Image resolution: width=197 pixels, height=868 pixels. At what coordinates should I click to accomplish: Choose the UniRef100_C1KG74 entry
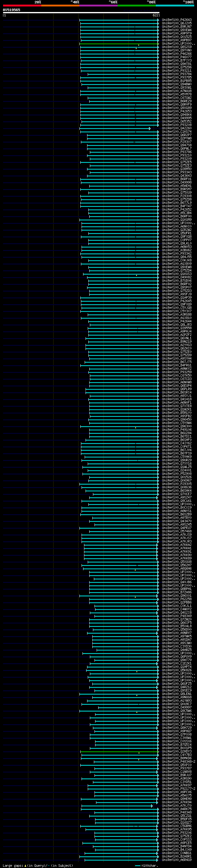coord(177,132)
